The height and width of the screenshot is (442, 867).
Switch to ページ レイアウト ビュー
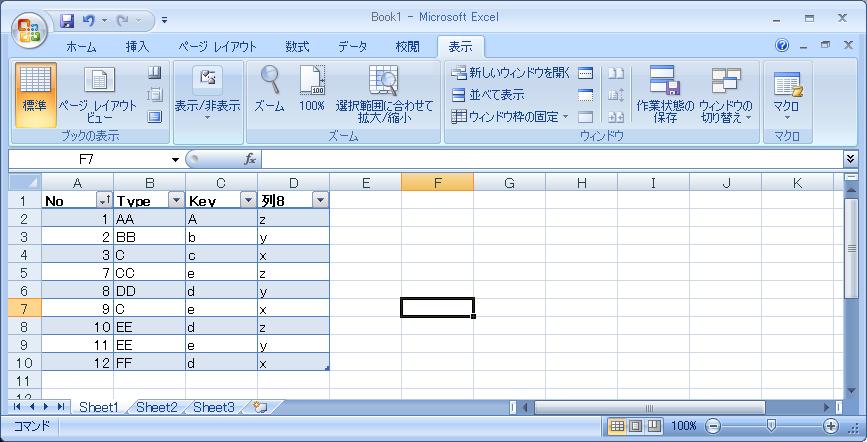(98, 95)
